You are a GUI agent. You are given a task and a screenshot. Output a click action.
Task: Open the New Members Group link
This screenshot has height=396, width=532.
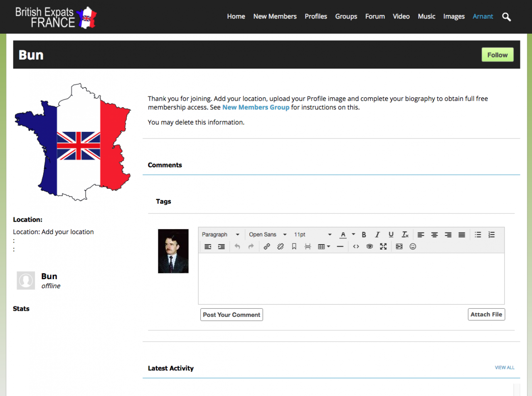pyautogui.click(x=256, y=107)
